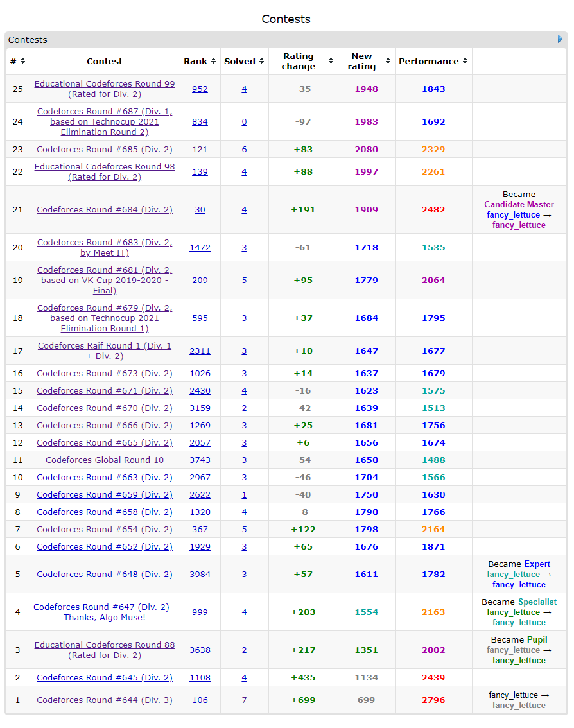Open Codeforces Round #644 (Div. 3)
This screenshot has height=728, width=574.
105,700
